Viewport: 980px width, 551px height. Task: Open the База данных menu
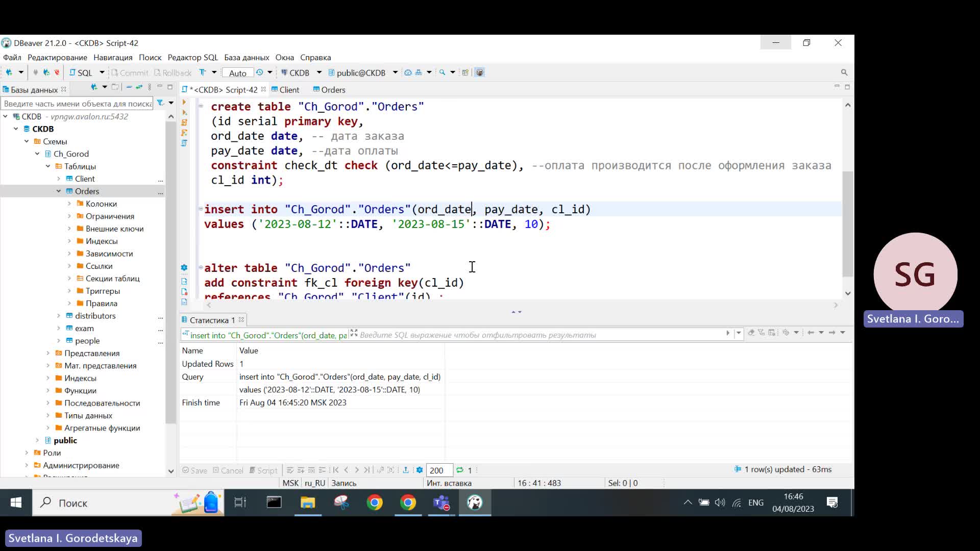pyautogui.click(x=247, y=57)
